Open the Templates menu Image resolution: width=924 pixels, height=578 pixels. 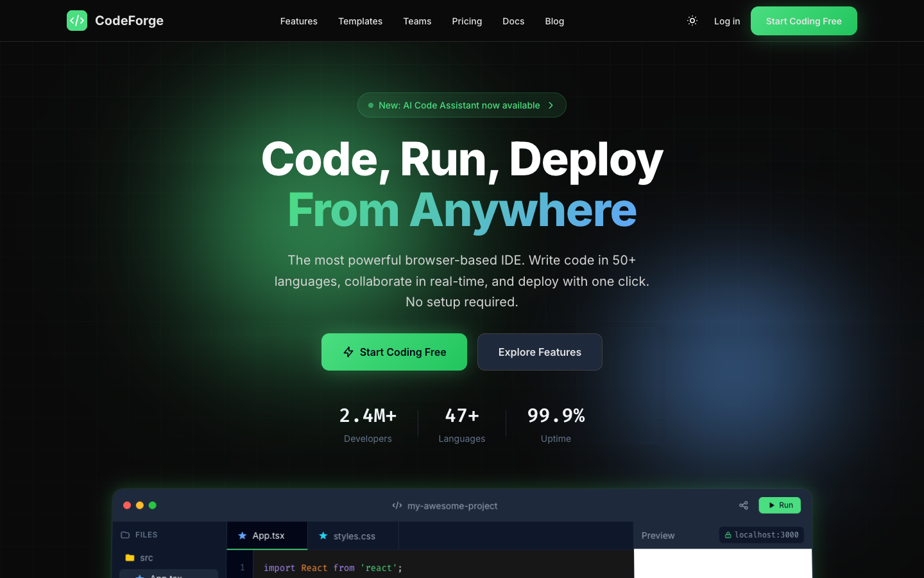pos(360,21)
